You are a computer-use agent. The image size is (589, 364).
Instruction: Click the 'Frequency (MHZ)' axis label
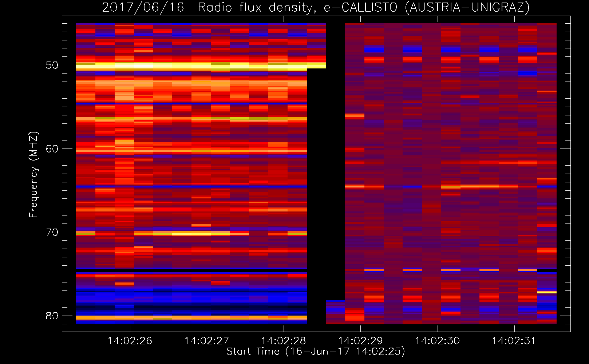33,175
